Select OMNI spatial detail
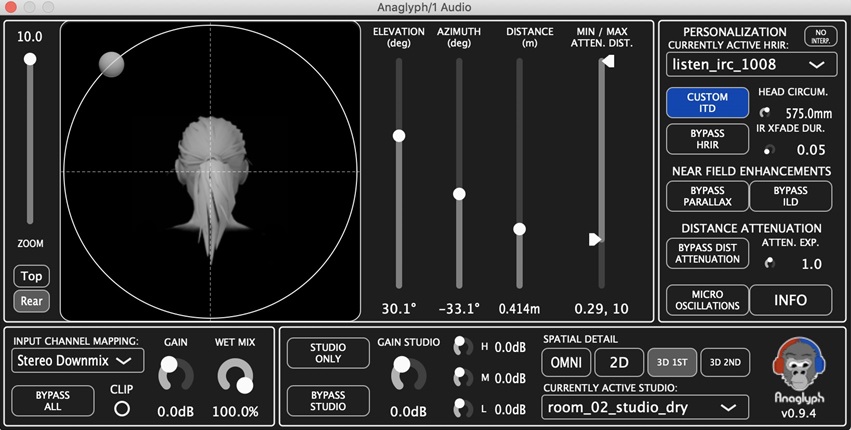Viewport: 851px width, 430px height. tap(566, 362)
